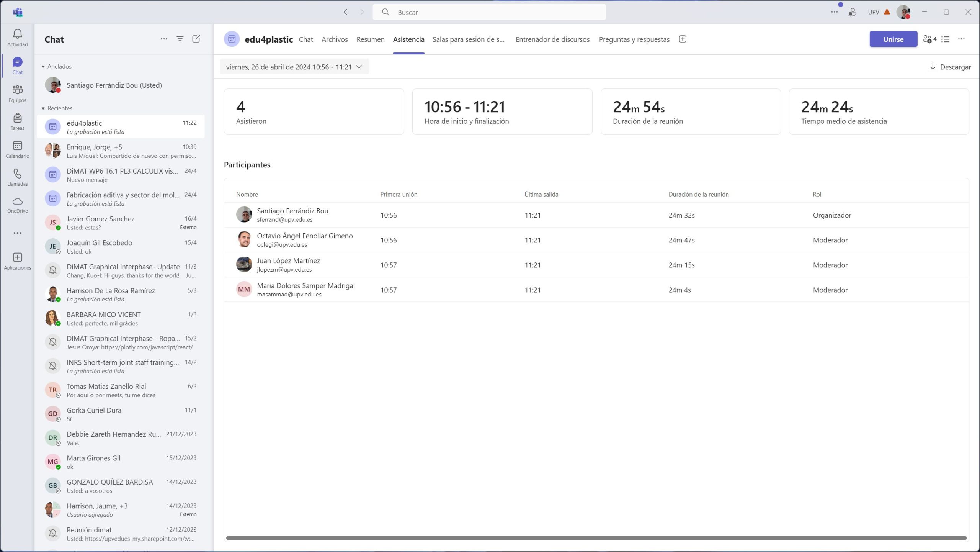
Task: Open the meeting date dropdown
Action: (x=294, y=67)
